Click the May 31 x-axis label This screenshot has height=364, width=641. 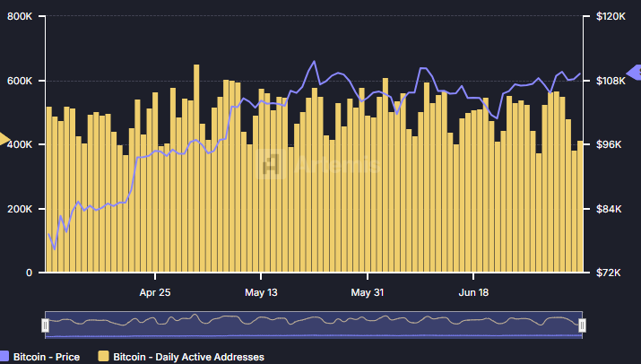click(367, 292)
